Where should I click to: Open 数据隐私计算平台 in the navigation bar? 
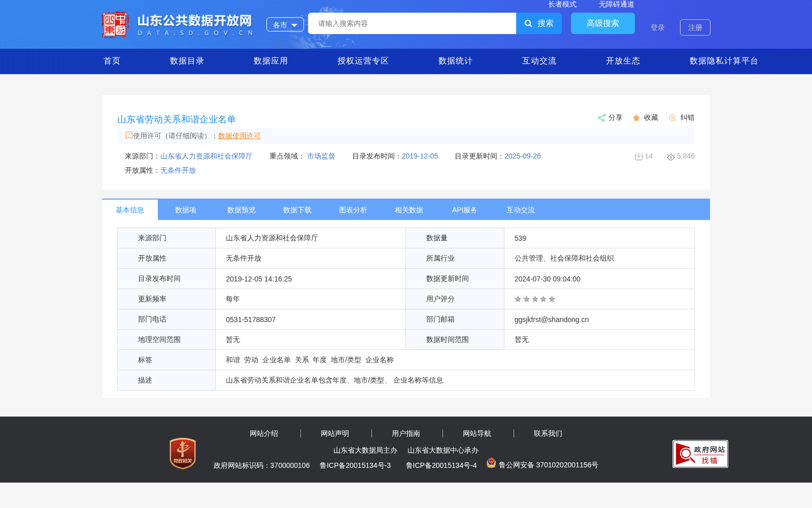(x=724, y=61)
